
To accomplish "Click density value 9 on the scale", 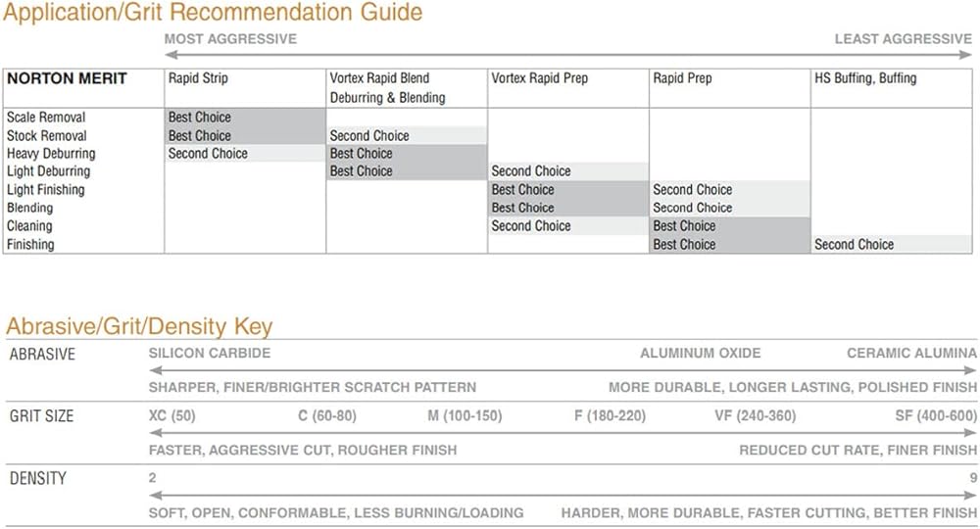I will (x=973, y=479).
